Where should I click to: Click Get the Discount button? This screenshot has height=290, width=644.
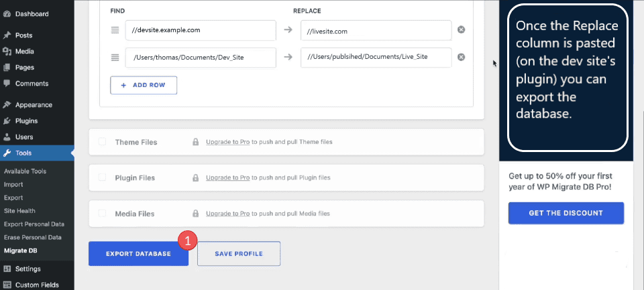tap(566, 213)
